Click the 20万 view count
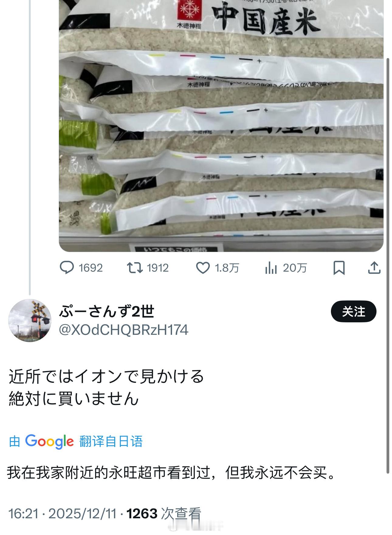The width and height of the screenshot is (392, 535). coord(295,268)
